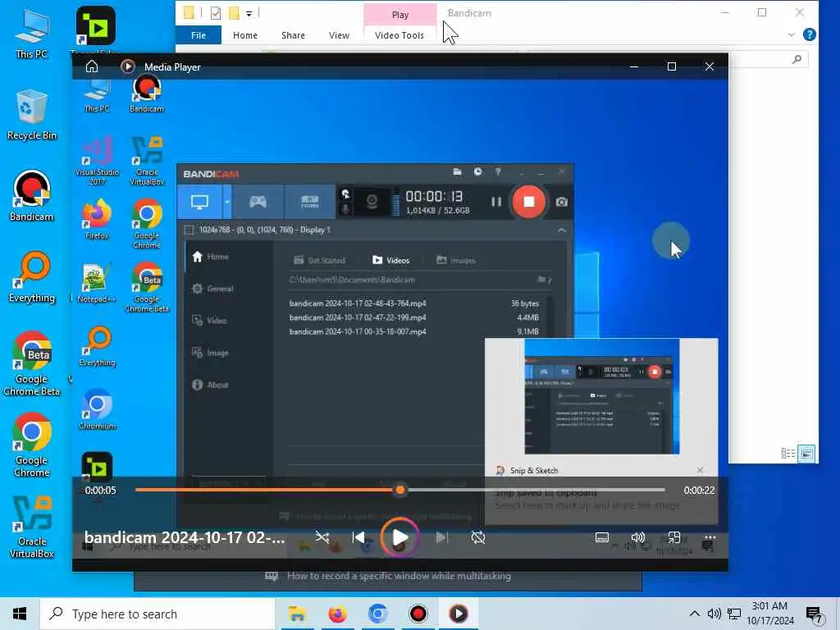Skip to next track in Media Player
The height and width of the screenshot is (630, 840).
(x=441, y=537)
